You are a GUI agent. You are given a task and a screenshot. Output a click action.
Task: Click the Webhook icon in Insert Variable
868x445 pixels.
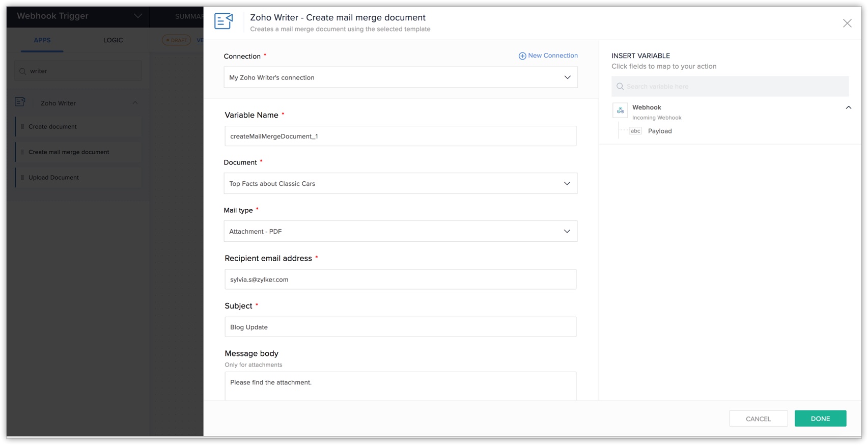pos(620,110)
